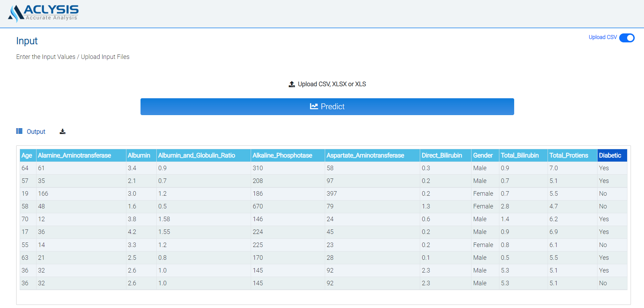Click the chart icon on Predict button

point(314,106)
